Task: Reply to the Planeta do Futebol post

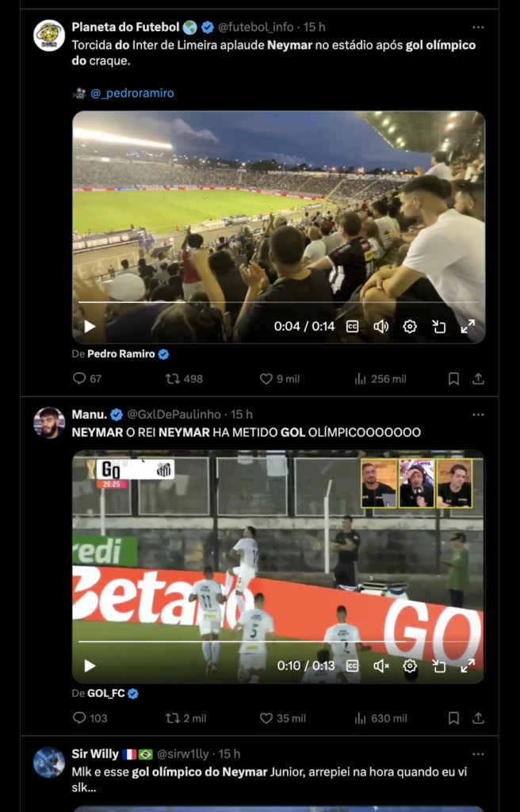Action: tap(79, 379)
